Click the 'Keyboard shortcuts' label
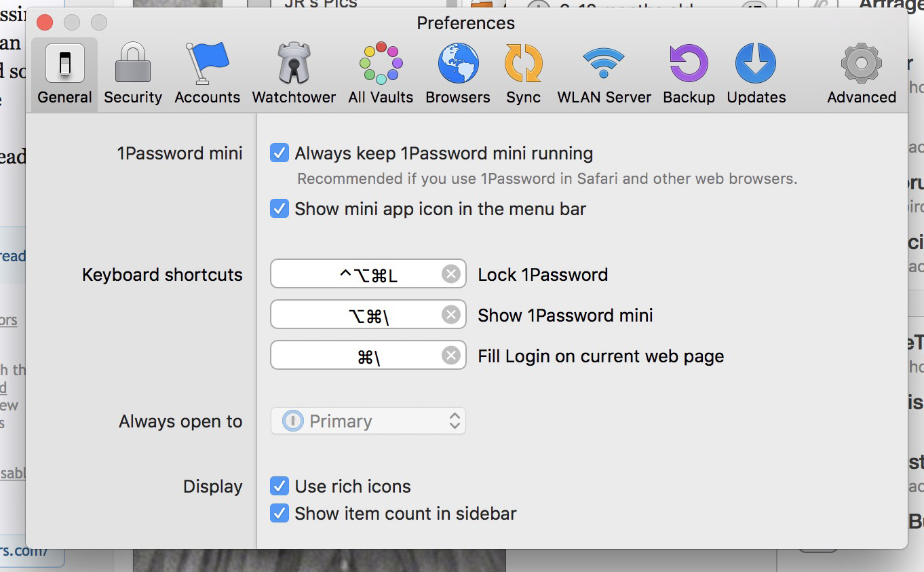 click(162, 275)
